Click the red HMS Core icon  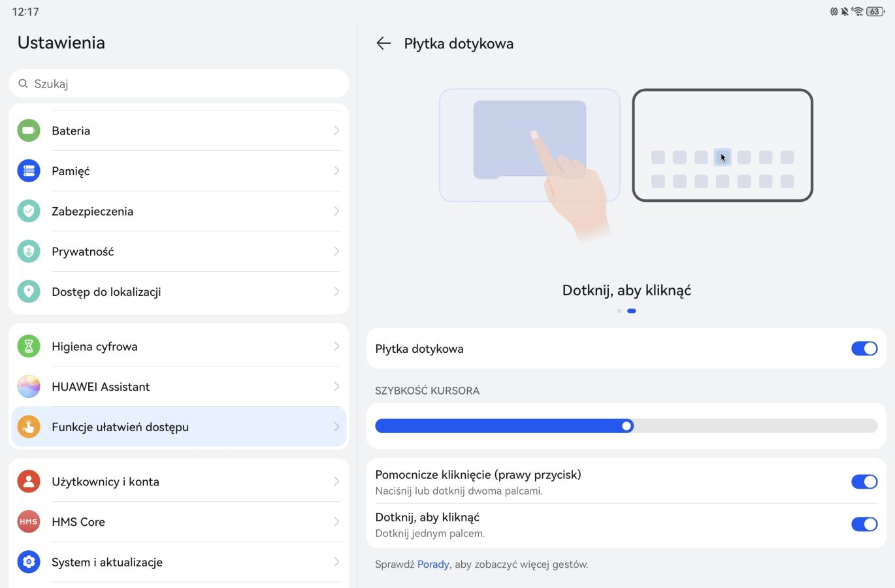29,522
